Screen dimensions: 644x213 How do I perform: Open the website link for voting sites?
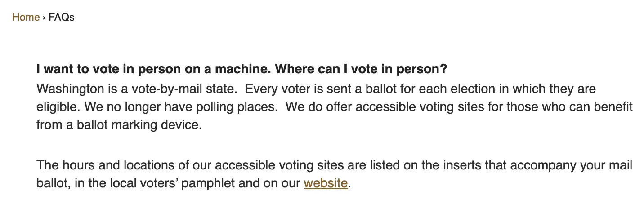tap(326, 183)
